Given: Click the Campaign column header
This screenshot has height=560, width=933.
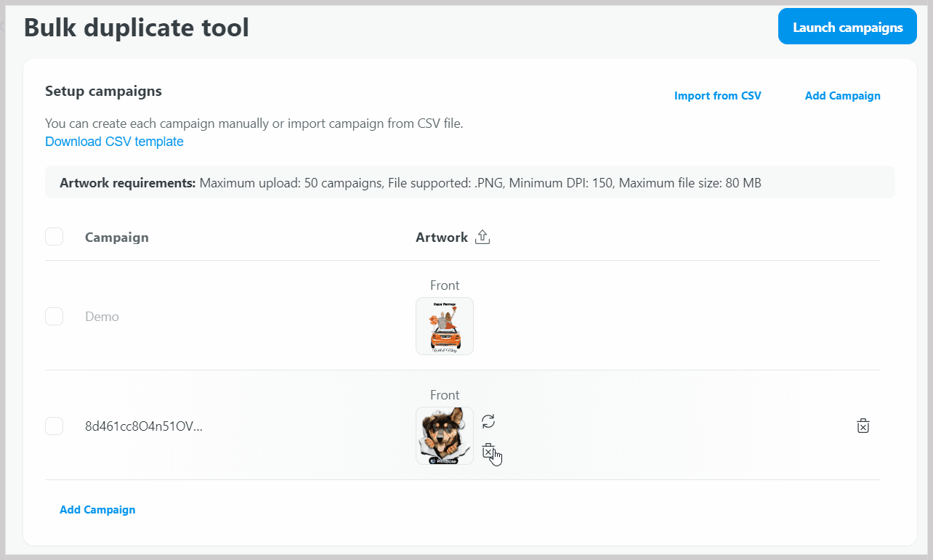Looking at the screenshot, I should [117, 238].
